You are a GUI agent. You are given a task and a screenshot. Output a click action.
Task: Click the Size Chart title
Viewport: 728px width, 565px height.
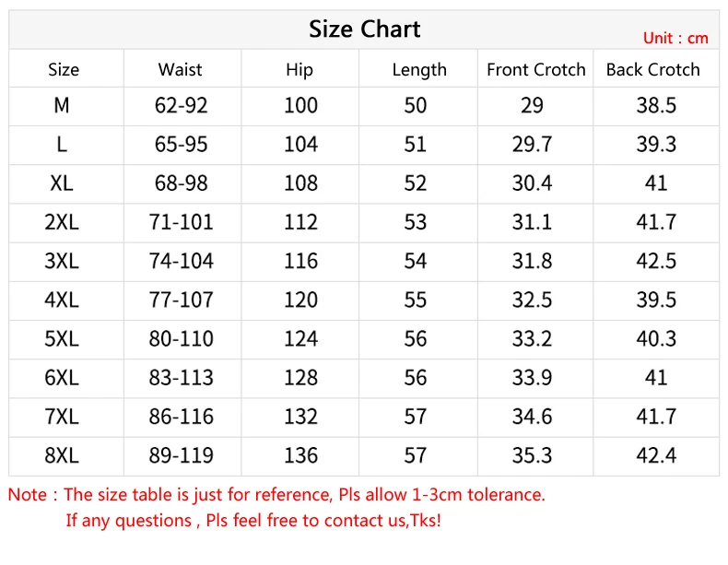tap(364, 29)
